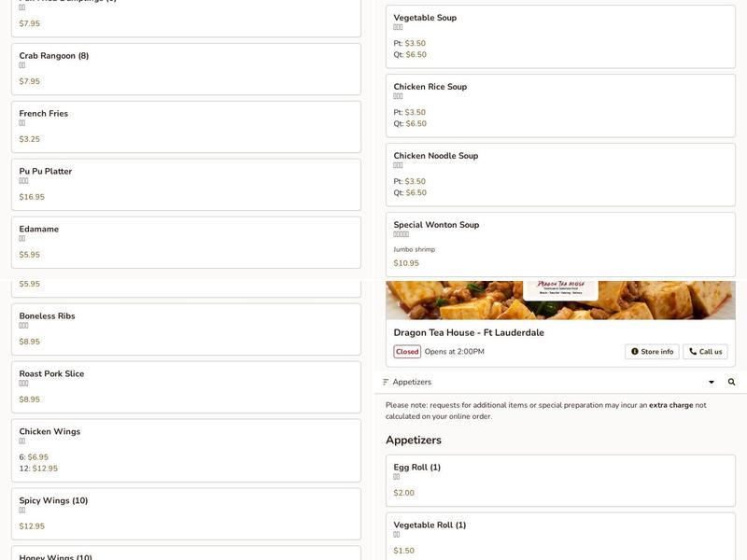Viewport: 747px width, 560px height.
Task: Select Chicken Noodle Soup item
Action: 560,175
